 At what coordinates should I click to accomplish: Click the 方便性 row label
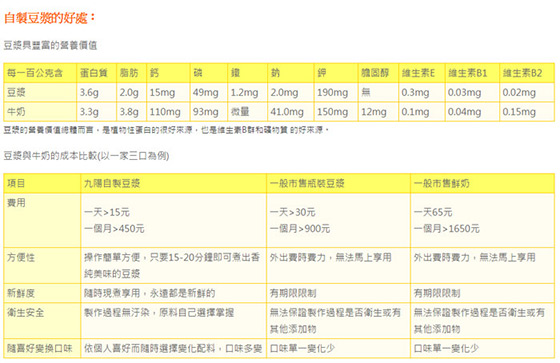[x=21, y=257]
